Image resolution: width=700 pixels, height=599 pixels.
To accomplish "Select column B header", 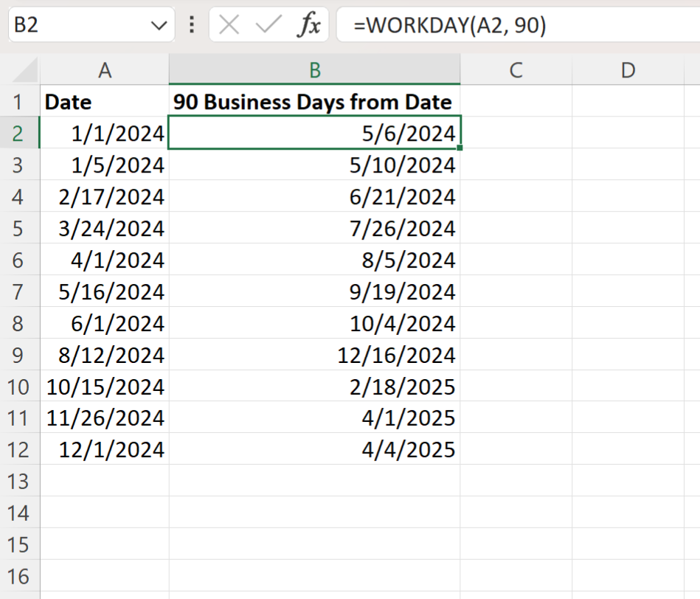I will 314,70.
